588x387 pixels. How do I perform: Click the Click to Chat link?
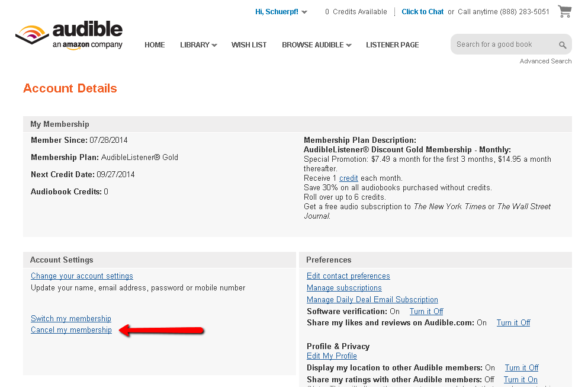[422, 12]
